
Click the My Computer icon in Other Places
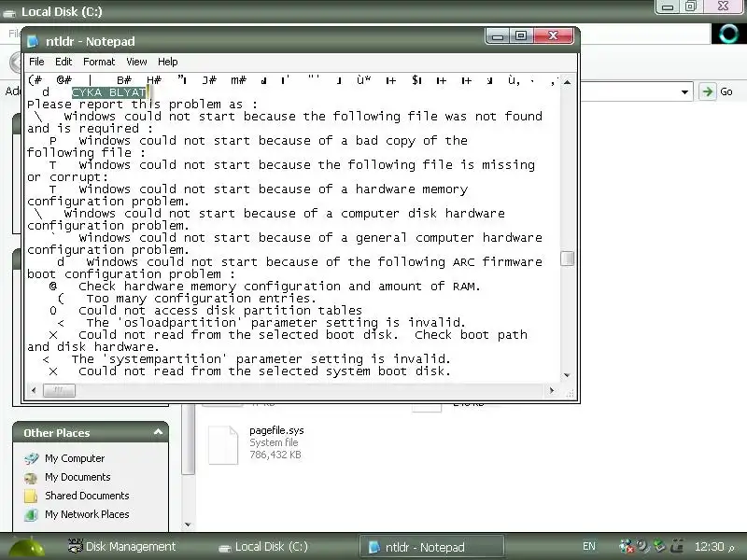pyautogui.click(x=31, y=458)
